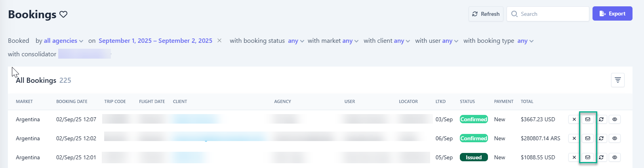View details of the $3667.23 USD booking
The height and width of the screenshot is (168, 644).
(x=615, y=119)
